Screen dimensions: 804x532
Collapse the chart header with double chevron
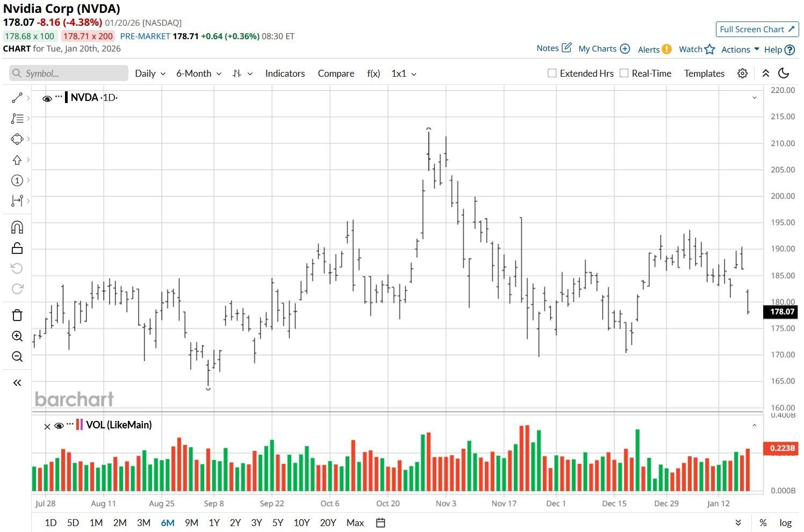click(766, 74)
